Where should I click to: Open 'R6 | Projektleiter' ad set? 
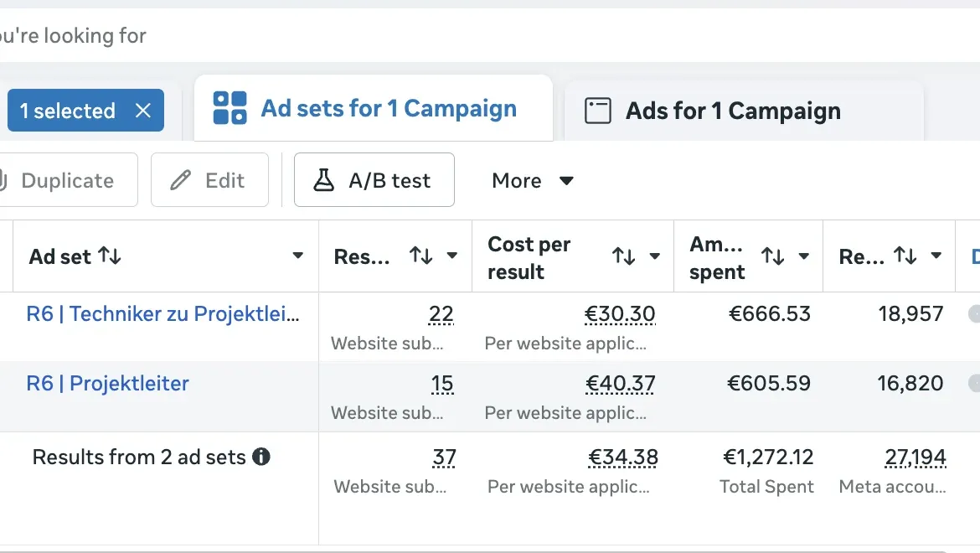point(107,383)
